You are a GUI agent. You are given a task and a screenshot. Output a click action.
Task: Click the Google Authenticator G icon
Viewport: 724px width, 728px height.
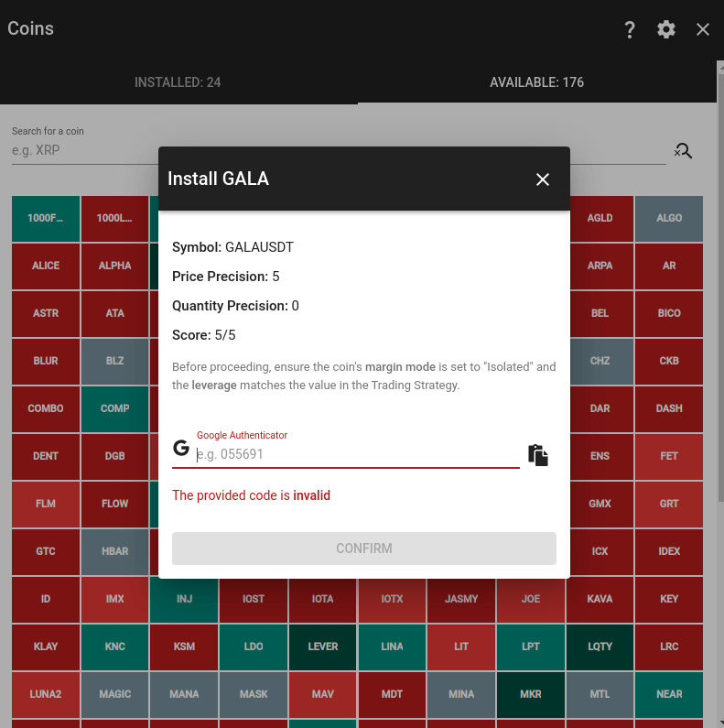pos(181,449)
